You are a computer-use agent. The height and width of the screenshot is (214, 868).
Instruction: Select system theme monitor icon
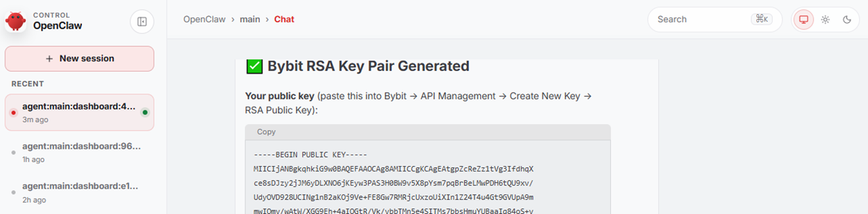(x=804, y=19)
